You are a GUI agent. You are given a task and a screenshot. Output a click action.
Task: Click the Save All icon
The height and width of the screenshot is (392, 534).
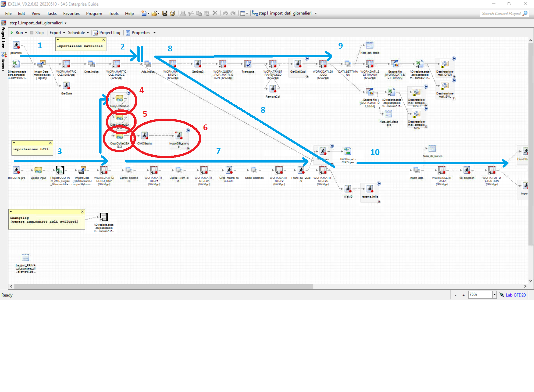pos(173,13)
